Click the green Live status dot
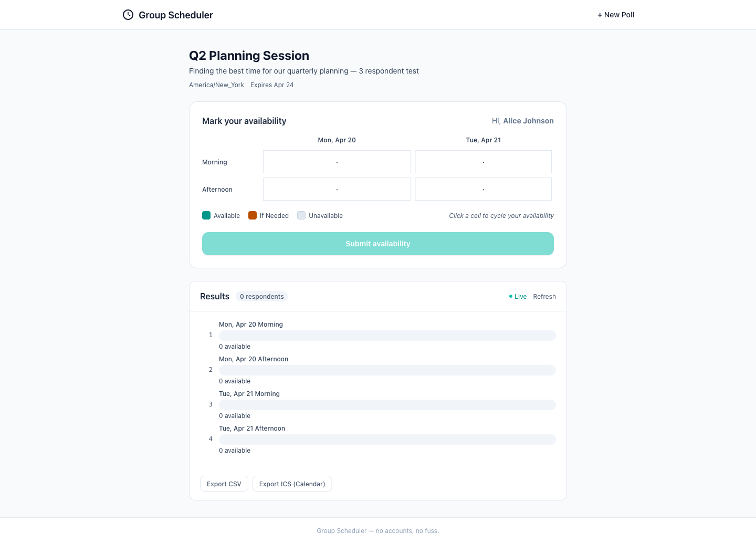This screenshot has height=543, width=756. pyautogui.click(x=511, y=297)
